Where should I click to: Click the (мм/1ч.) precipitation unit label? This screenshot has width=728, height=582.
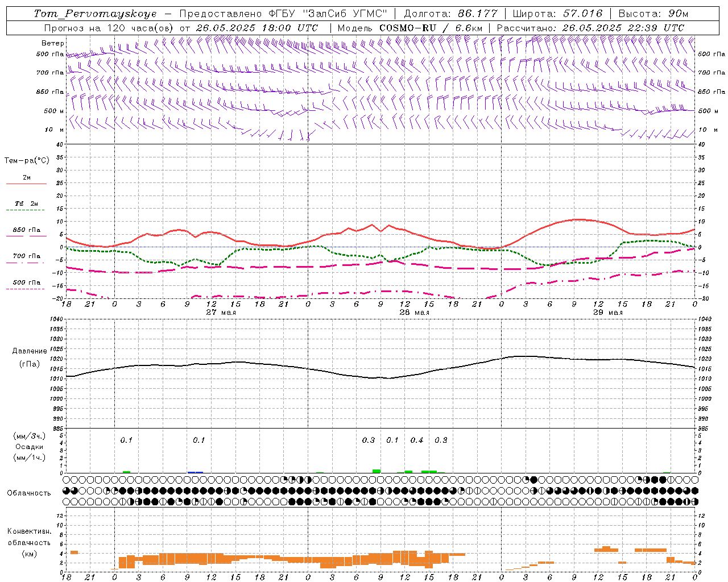(x=30, y=458)
